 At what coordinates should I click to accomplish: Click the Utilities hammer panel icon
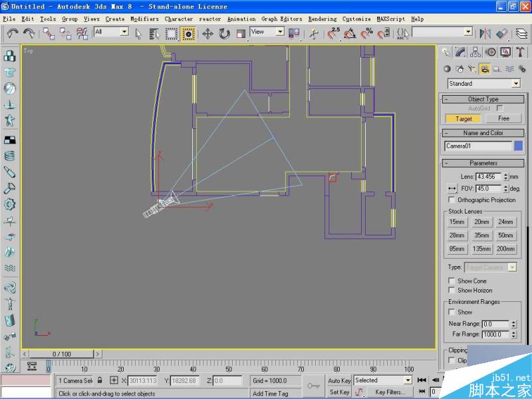click(521, 53)
